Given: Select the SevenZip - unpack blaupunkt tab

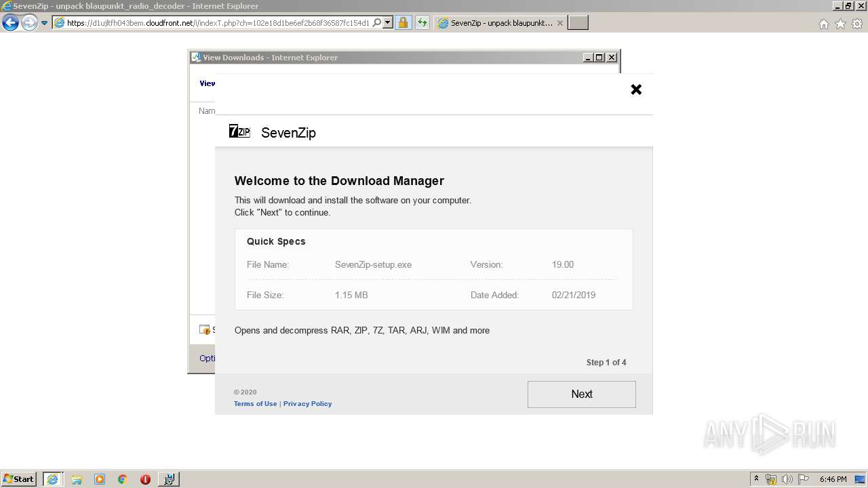Looking at the screenshot, I should [x=500, y=23].
